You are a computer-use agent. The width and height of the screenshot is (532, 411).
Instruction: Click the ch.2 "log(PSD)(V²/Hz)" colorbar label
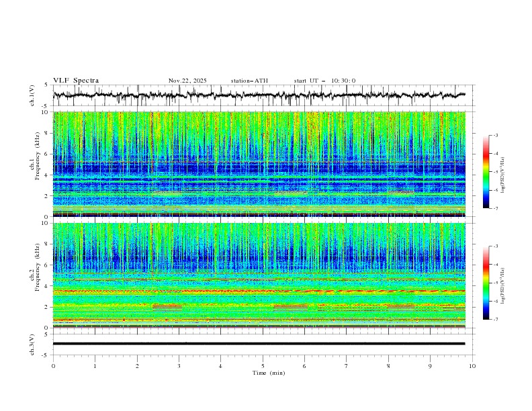(x=503, y=286)
